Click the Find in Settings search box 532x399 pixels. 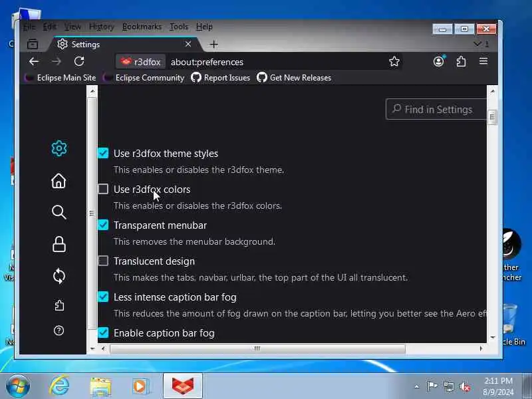point(436,109)
